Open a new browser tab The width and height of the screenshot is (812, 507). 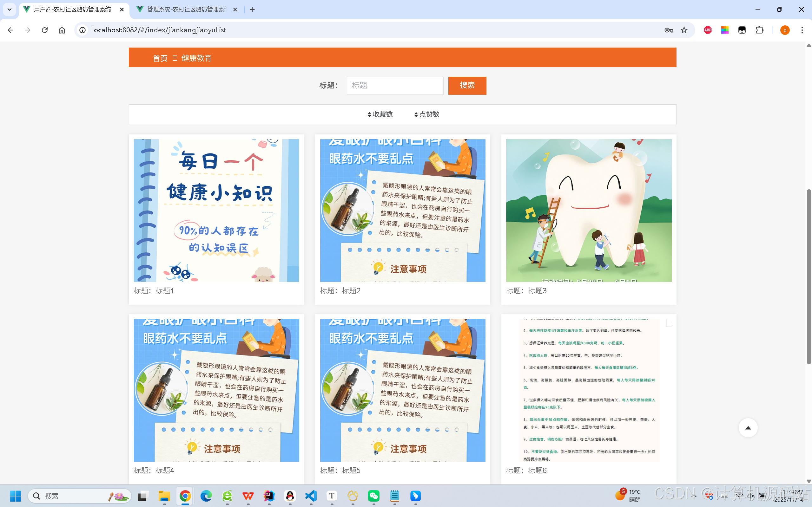tap(252, 10)
